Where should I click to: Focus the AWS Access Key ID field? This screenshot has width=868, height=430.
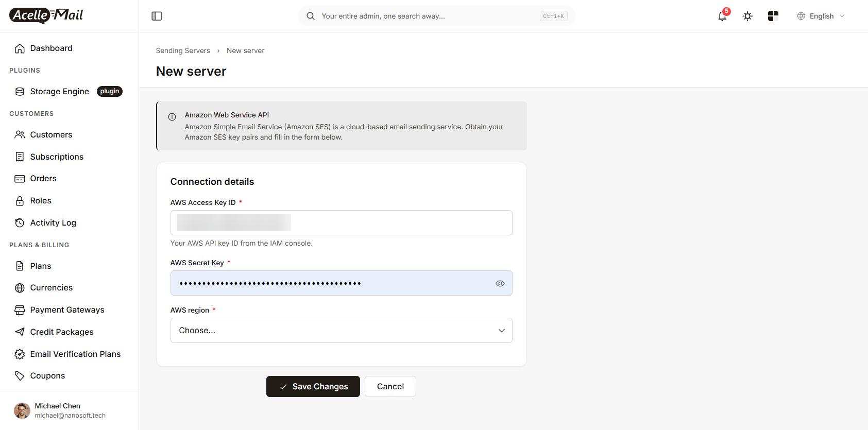click(341, 222)
